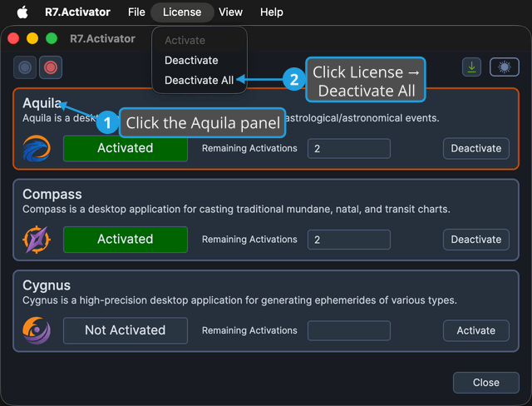Viewport: 532px width, 406px height.
Task: Click the Aquila Activated status box
Action: (x=126, y=148)
